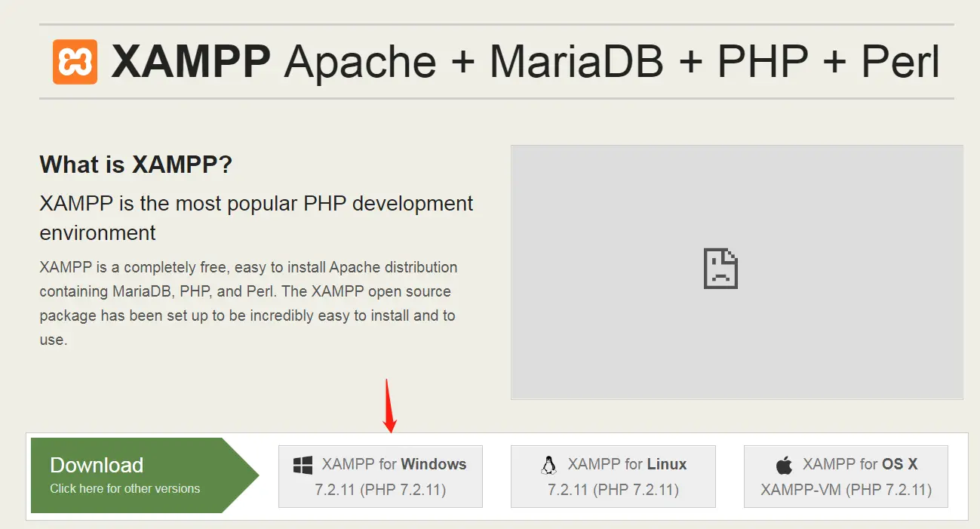Click the paragraph starting 'XAMPP is a completely free'
Screen dimensions: 980x529
point(249,303)
